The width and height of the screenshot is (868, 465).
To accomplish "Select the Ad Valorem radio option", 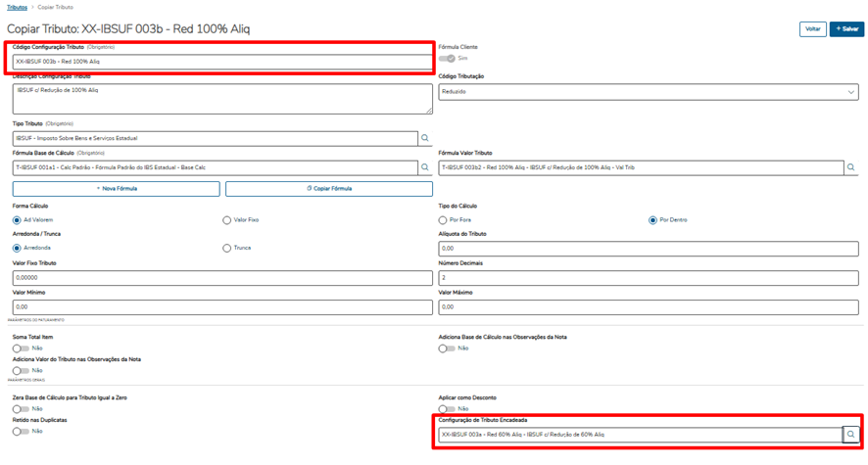I will pyautogui.click(x=17, y=220).
